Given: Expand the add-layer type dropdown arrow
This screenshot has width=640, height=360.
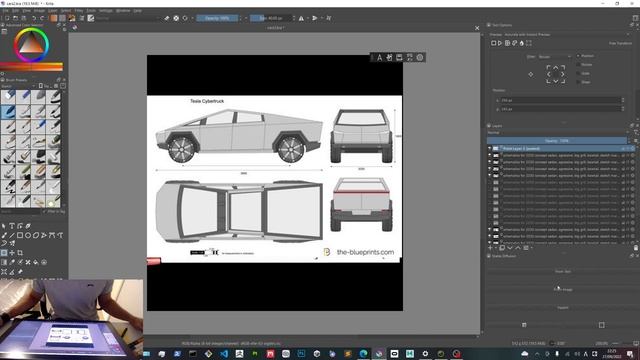Looking at the screenshot, I should tap(496, 248).
